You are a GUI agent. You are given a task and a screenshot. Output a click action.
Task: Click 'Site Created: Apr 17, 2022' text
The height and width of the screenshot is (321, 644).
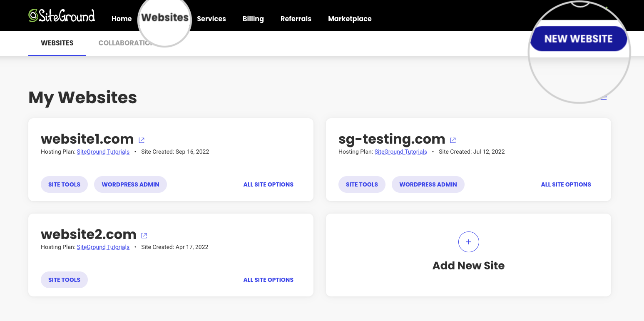point(175,247)
